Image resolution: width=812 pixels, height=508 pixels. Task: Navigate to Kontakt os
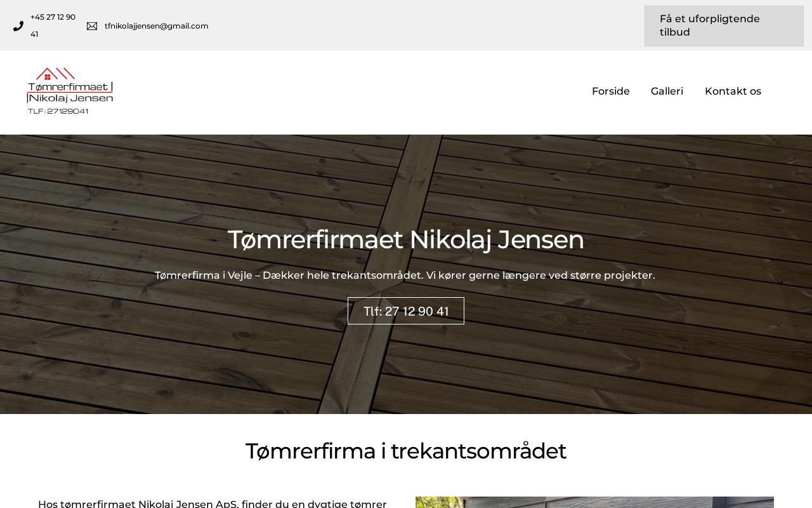pos(733,91)
